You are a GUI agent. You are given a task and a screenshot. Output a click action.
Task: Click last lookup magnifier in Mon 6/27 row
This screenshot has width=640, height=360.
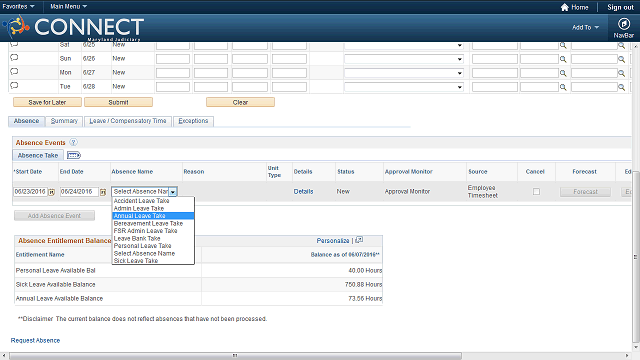(621, 73)
